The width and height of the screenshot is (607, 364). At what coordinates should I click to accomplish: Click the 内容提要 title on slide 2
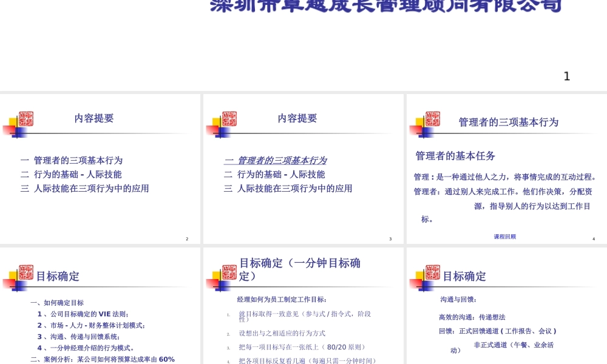(94, 118)
